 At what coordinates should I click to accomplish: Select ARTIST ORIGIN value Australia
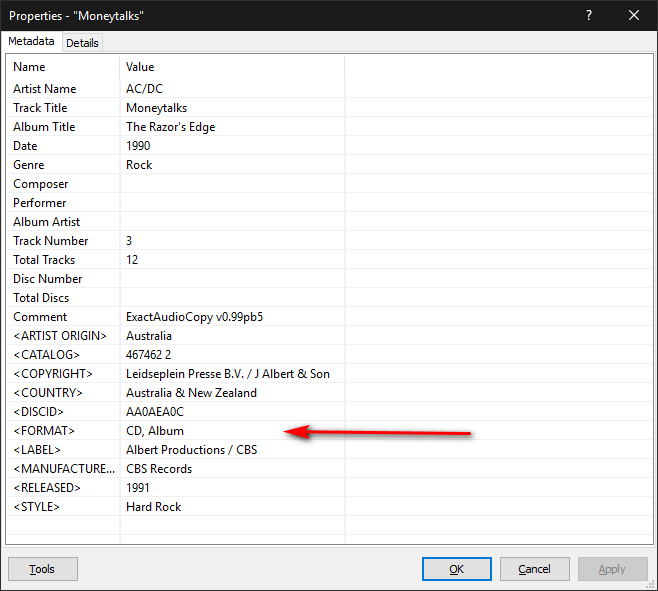pyautogui.click(x=149, y=336)
